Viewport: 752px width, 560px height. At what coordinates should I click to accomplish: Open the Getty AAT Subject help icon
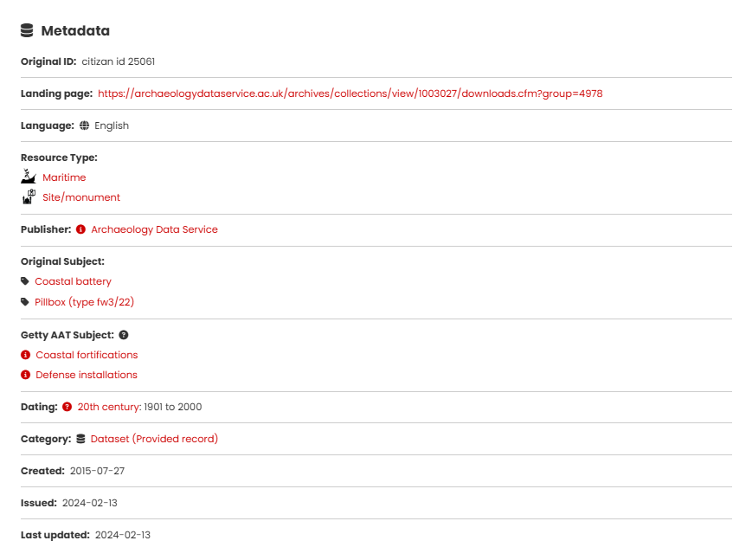click(x=124, y=335)
